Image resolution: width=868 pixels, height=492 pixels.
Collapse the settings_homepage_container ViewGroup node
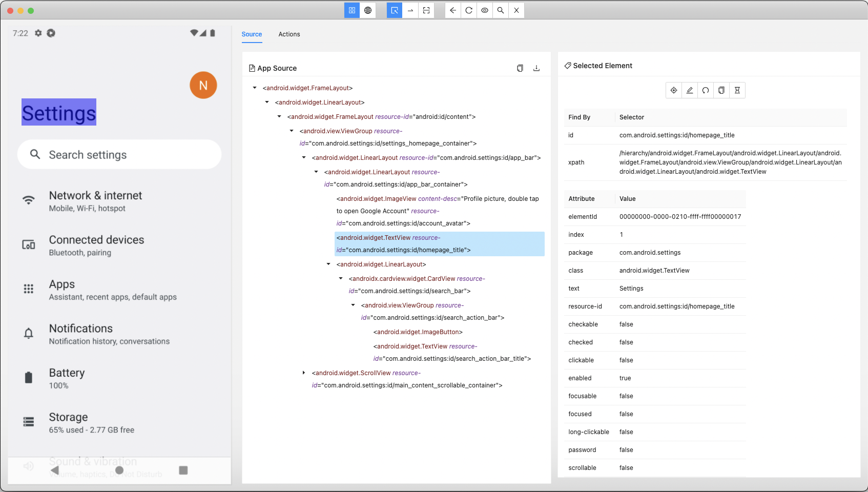coord(292,131)
